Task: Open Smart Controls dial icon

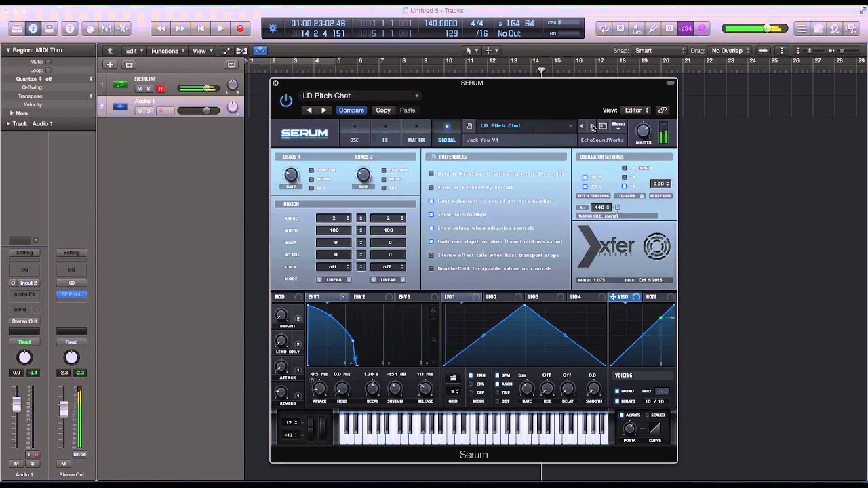Action: click(90, 28)
